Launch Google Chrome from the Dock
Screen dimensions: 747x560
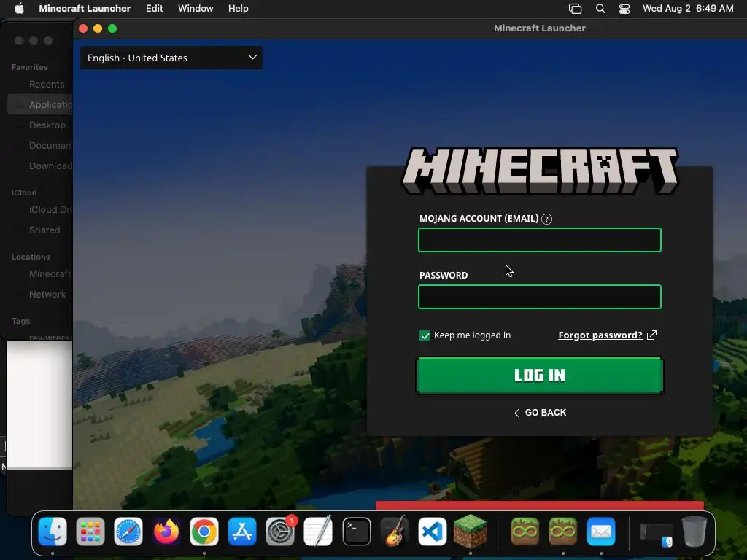[x=204, y=532]
